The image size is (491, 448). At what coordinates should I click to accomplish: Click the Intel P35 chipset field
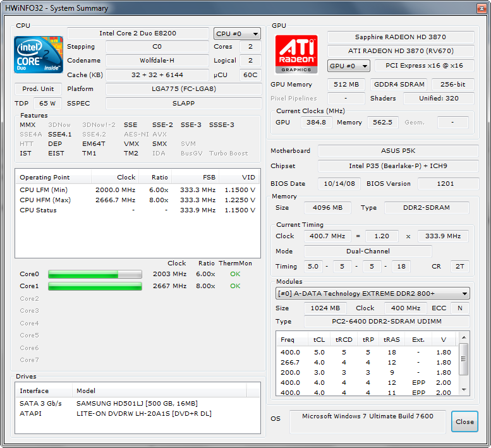(398, 166)
